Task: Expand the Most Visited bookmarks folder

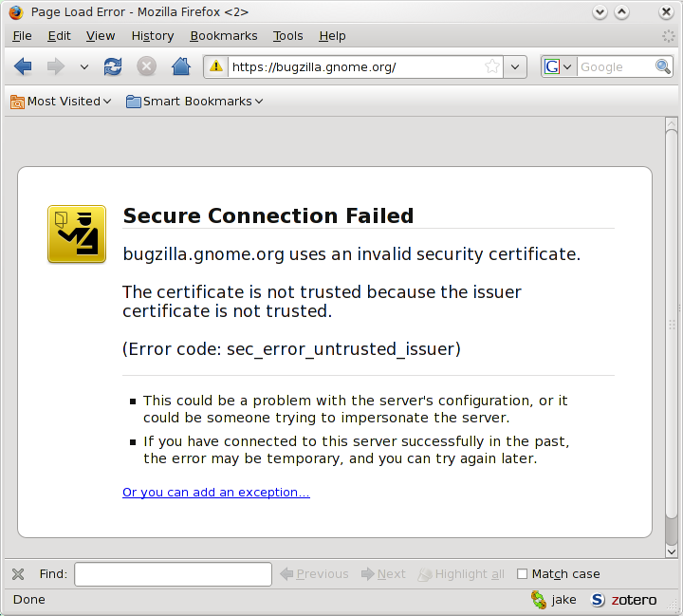Action: [x=61, y=102]
